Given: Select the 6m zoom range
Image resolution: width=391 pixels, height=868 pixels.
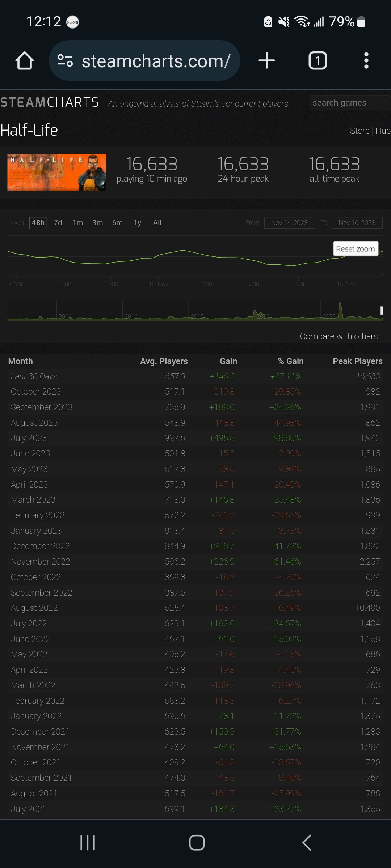Looking at the screenshot, I should pyautogui.click(x=117, y=223).
